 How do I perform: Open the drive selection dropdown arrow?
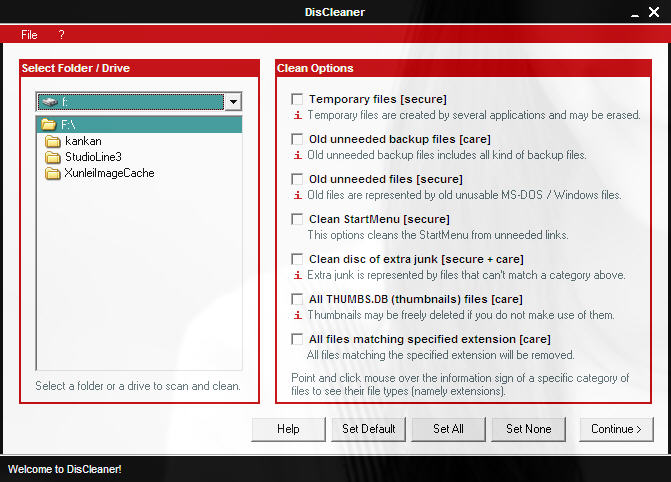tap(232, 102)
